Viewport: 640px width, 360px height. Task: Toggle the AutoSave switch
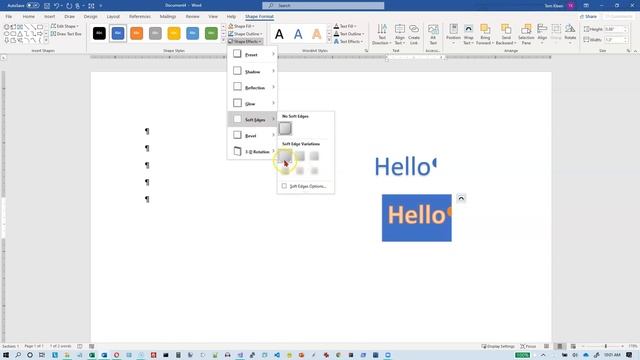(33, 6)
